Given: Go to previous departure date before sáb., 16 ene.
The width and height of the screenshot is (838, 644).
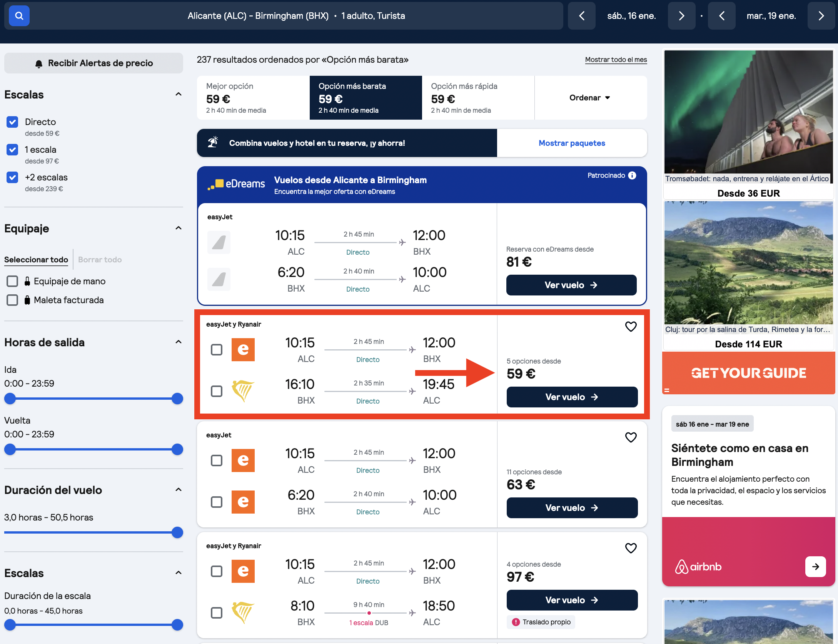Looking at the screenshot, I should 582,16.
